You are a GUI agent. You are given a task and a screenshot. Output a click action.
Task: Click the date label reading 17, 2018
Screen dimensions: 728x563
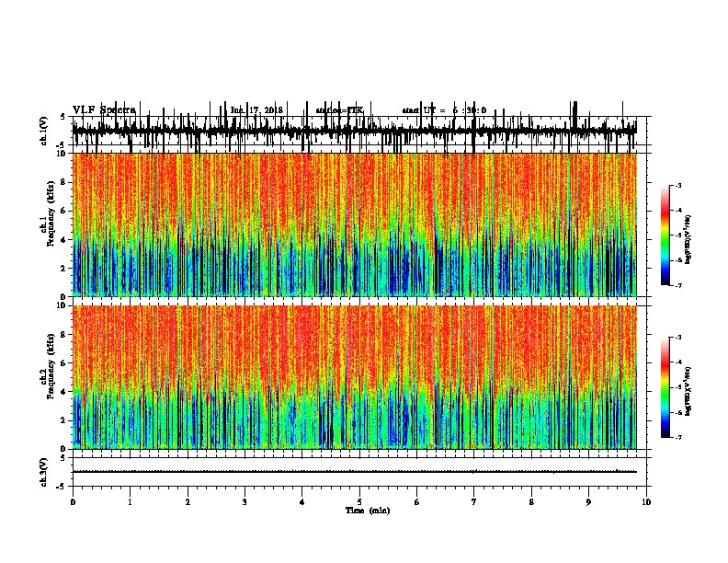[x=264, y=110]
